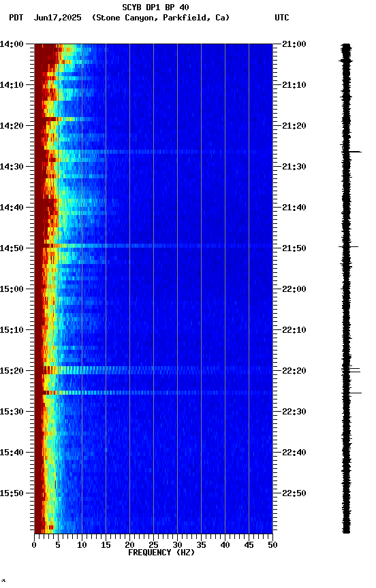Click the 5 Hz frequency tick label

(58, 545)
